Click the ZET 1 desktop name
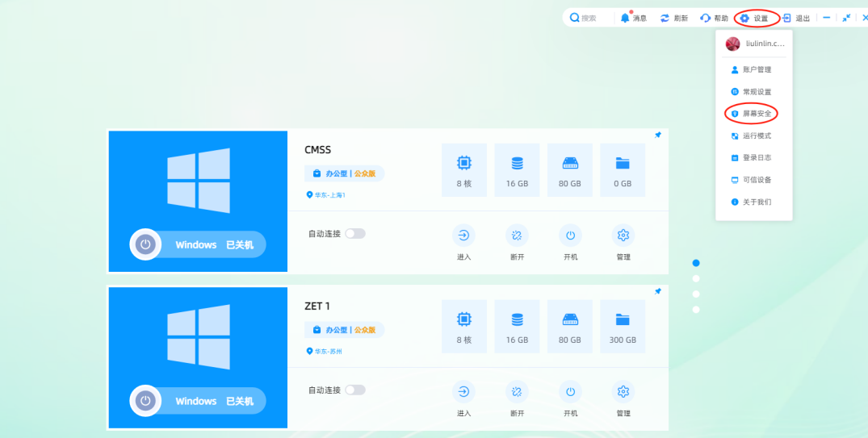 point(317,307)
